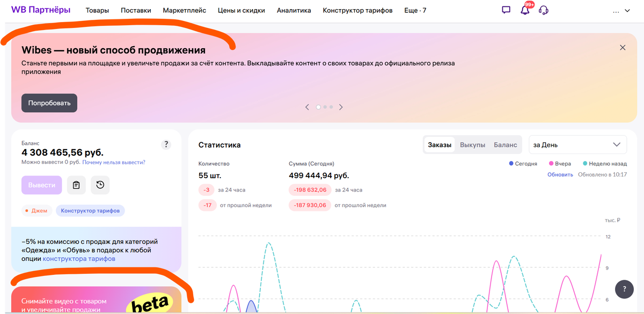Open the clipboard icon next to Вывести
Screen dimensions: 644x314
point(76,185)
